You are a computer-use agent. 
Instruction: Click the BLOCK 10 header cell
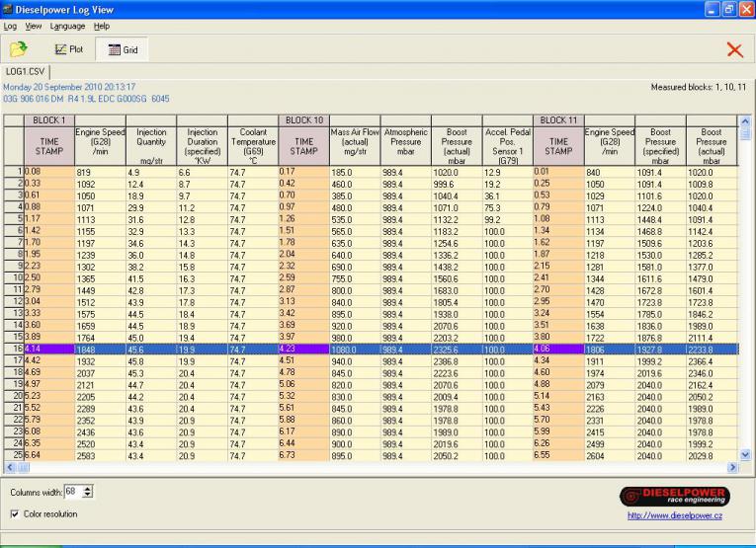[303, 120]
